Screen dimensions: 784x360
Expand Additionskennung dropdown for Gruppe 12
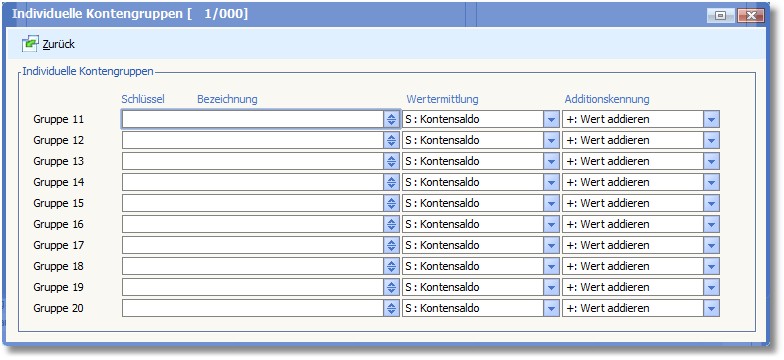(711, 140)
